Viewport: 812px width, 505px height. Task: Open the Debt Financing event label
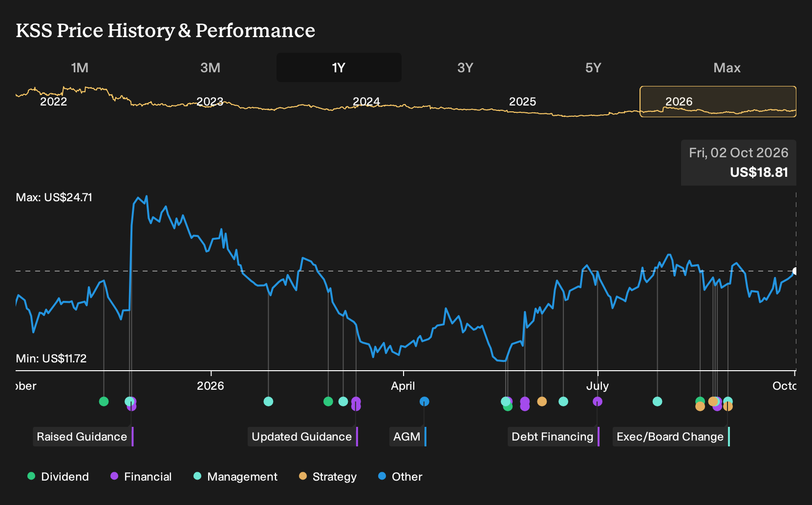tap(554, 437)
